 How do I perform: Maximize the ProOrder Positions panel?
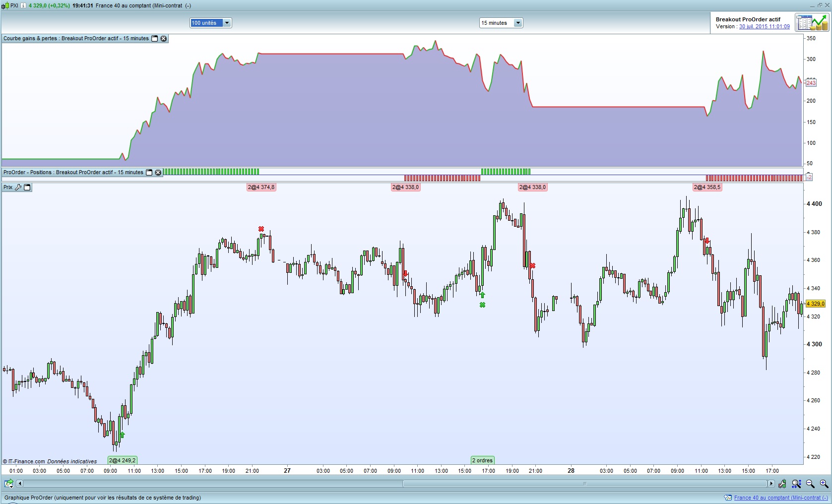(149, 173)
